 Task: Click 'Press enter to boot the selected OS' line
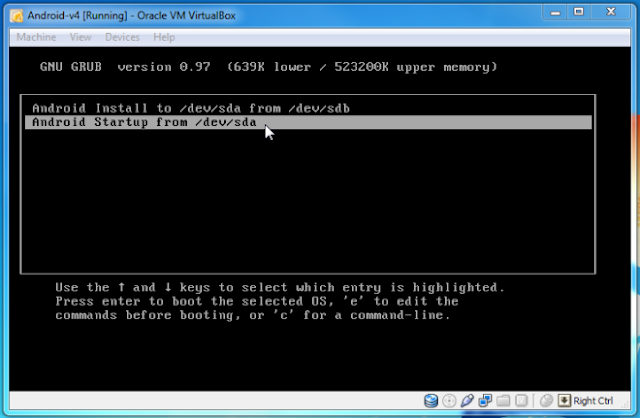click(257, 301)
